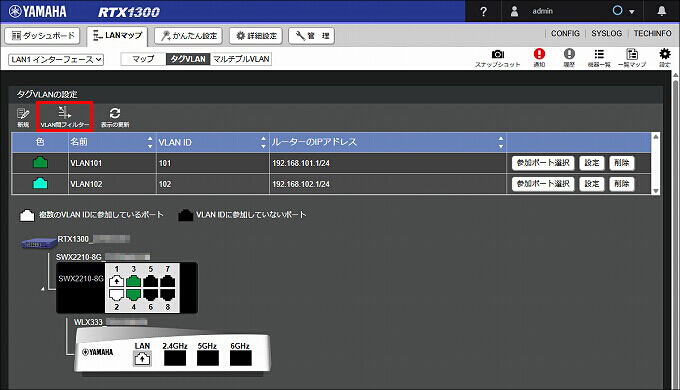Click the green color swatch of VLAN101

(40, 163)
